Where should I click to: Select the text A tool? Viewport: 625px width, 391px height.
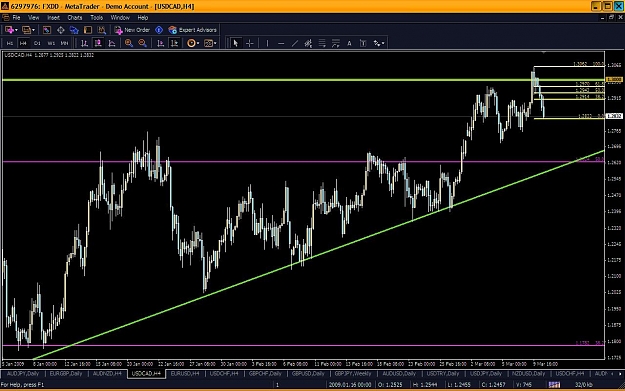coord(350,43)
